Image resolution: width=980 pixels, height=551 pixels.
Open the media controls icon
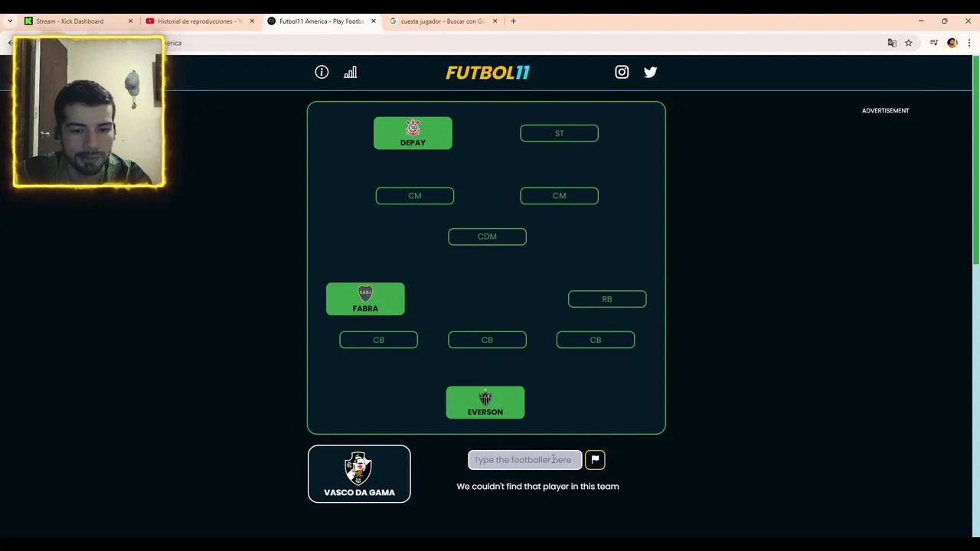(x=934, y=43)
